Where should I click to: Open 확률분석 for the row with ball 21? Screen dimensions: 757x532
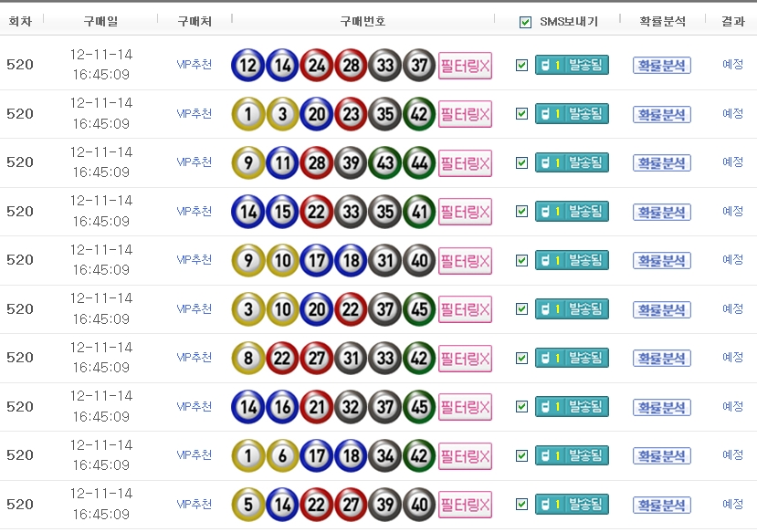click(661, 407)
